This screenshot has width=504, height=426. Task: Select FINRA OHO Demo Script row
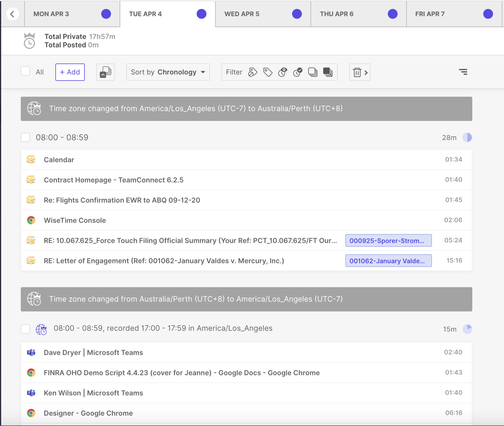tap(247, 373)
